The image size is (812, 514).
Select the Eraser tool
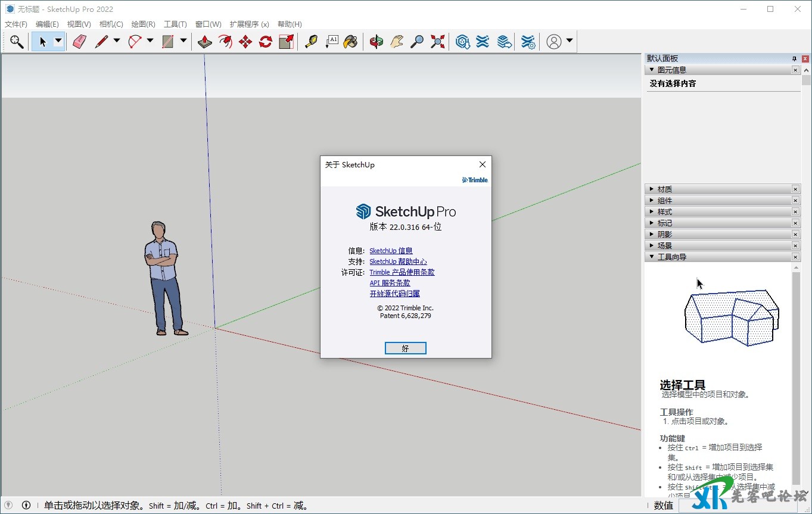click(79, 42)
